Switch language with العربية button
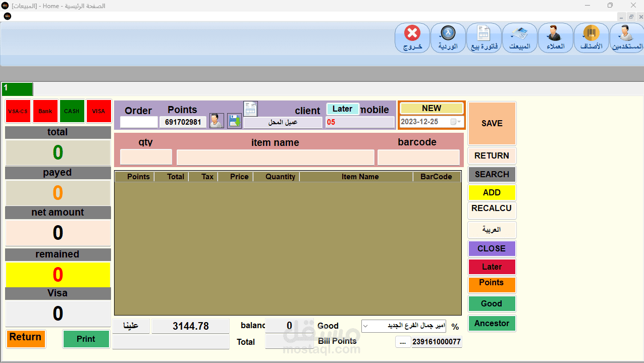Screen dimensions: 644x363 pos(492,230)
